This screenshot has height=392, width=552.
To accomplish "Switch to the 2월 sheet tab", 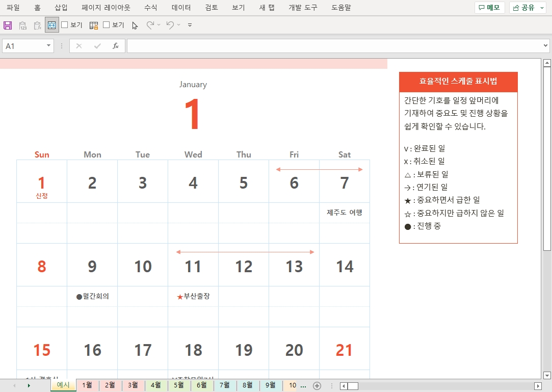I will 110,385.
